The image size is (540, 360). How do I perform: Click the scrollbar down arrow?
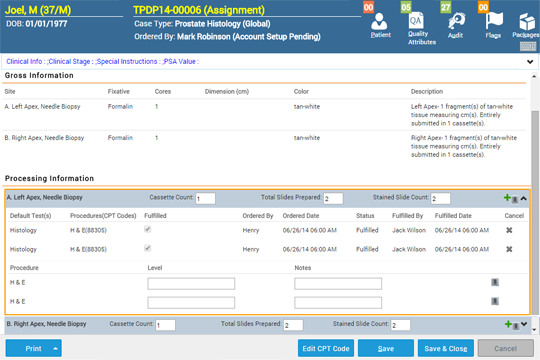tap(534, 330)
